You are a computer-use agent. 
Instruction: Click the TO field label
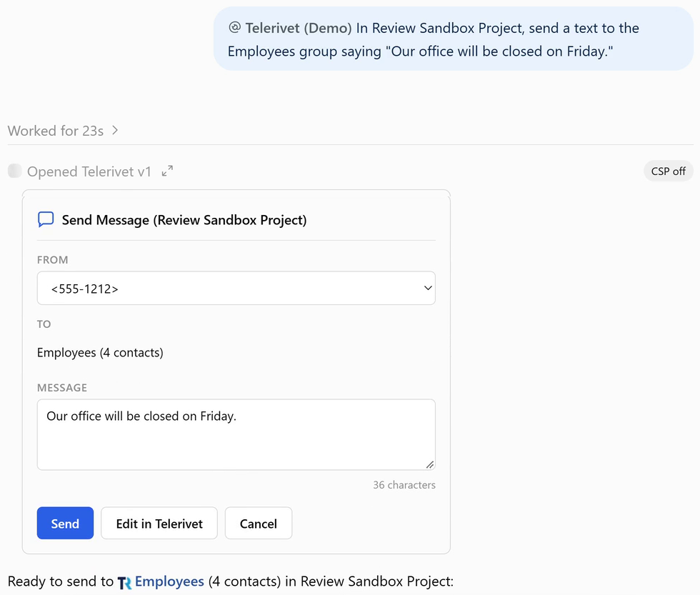click(x=44, y=324)
